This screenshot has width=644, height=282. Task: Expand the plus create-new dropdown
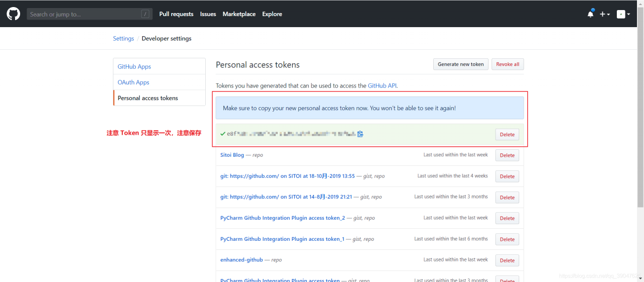pos(605,14)
